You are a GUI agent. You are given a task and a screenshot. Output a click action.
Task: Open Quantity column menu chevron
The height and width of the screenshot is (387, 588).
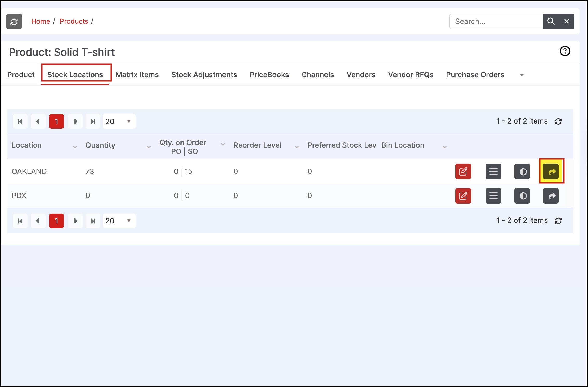[x=149, y=147]
